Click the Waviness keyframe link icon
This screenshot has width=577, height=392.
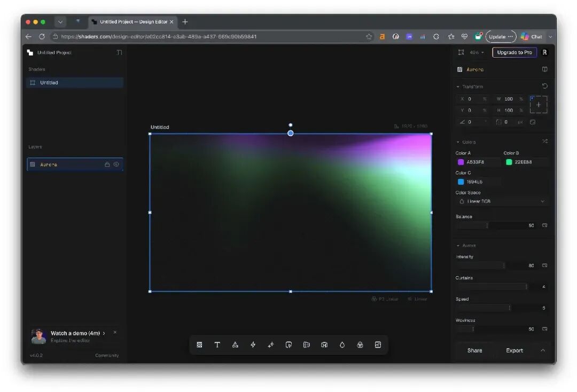(544, 329)
